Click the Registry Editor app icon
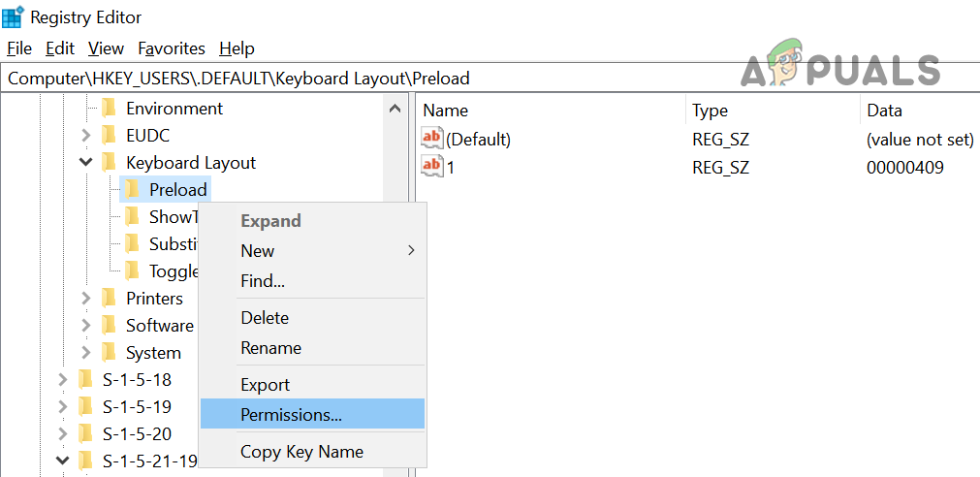The width and height of the screenshot is (980, 477). click(14, 16)
